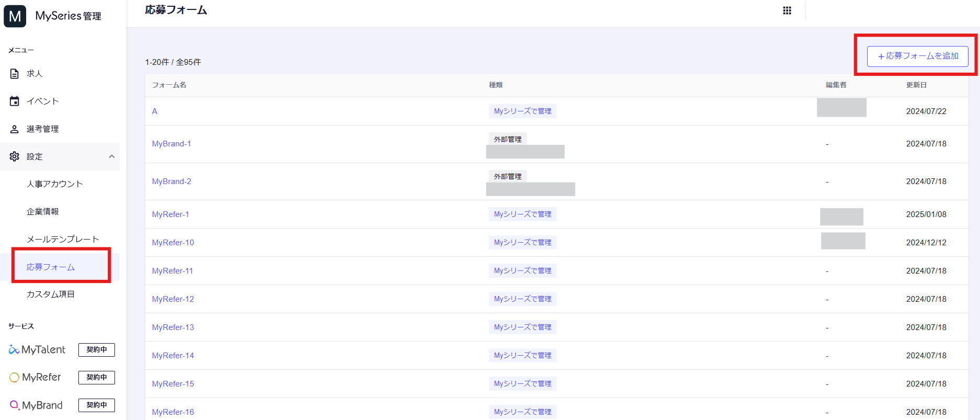
Task: Open 企業情報 in the settings menu
Action: (43, 212)
